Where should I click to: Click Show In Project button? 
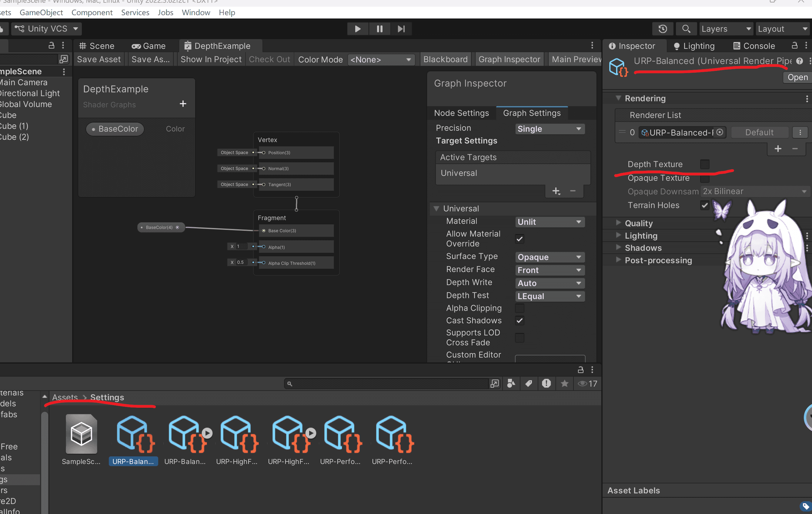(x=211, y=59)
